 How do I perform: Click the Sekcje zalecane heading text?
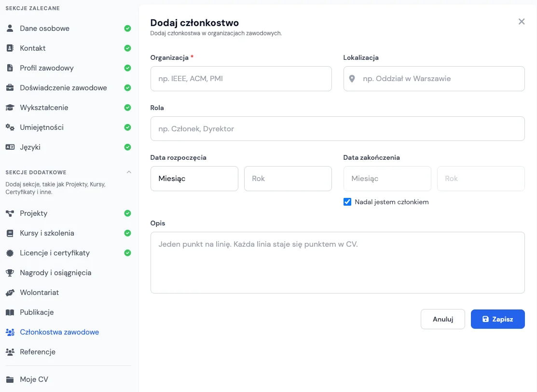coord(32,8)
